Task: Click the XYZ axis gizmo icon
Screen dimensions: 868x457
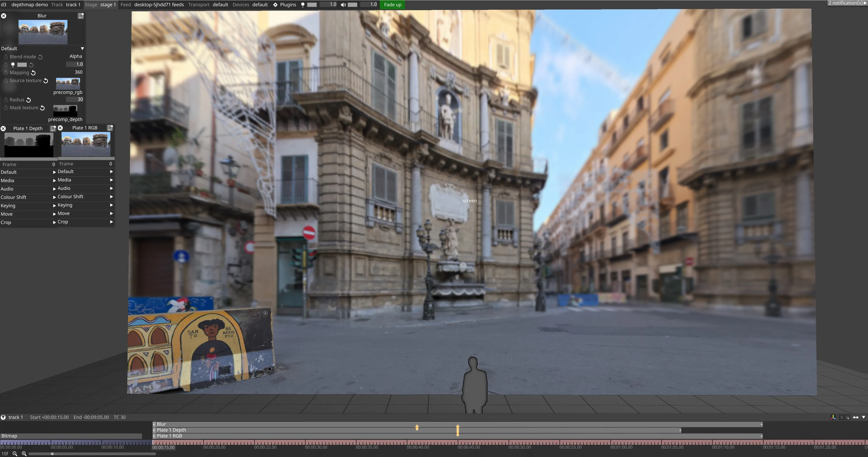Action: pos(833,417)
